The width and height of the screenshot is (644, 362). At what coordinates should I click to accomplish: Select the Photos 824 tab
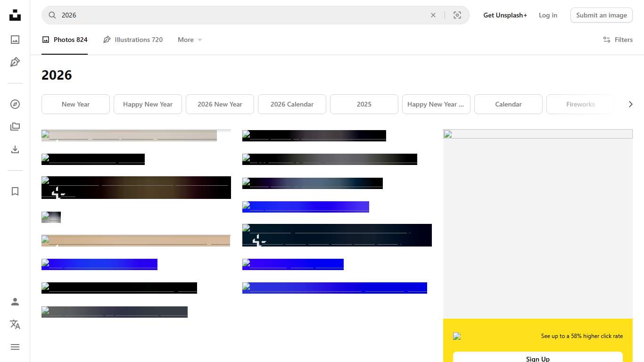(65, 40)
